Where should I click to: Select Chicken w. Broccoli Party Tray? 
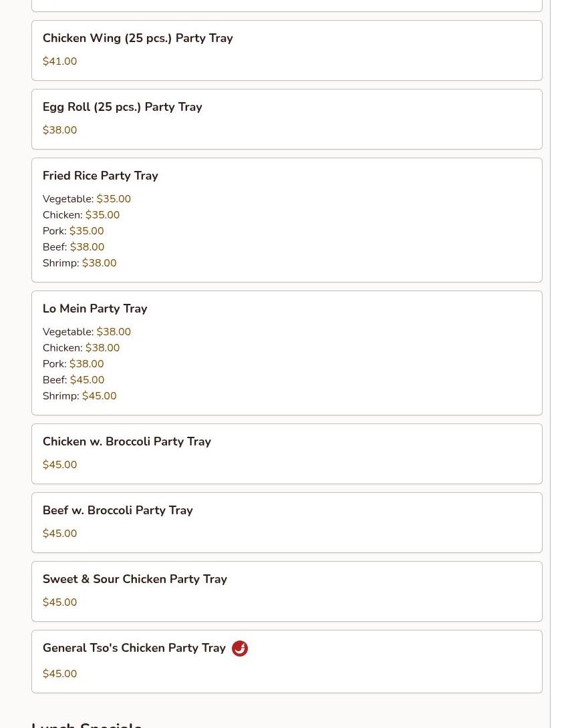pos(127,442)
